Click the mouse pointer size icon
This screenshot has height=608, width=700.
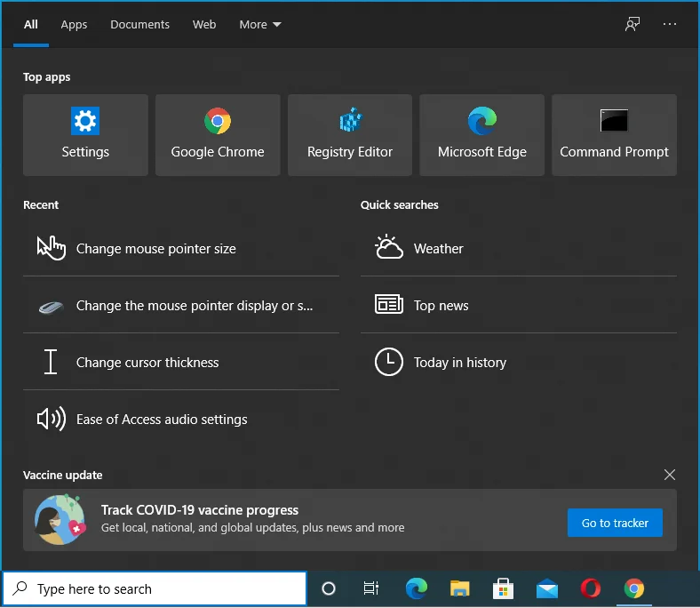tap(51, 248)
